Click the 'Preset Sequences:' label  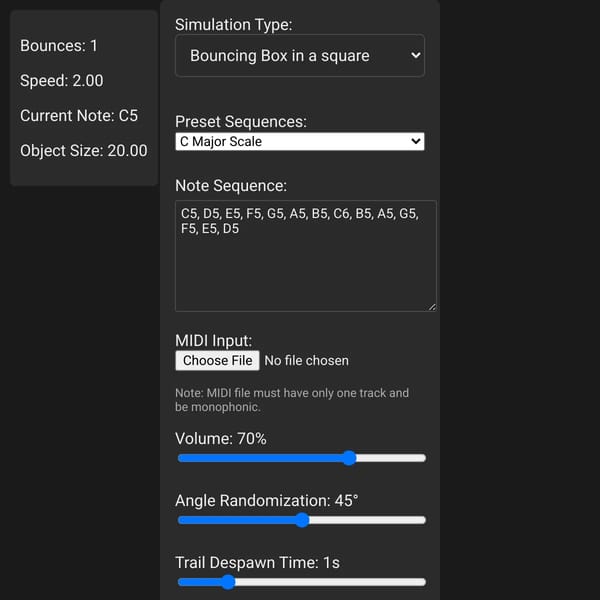point(241,122)
